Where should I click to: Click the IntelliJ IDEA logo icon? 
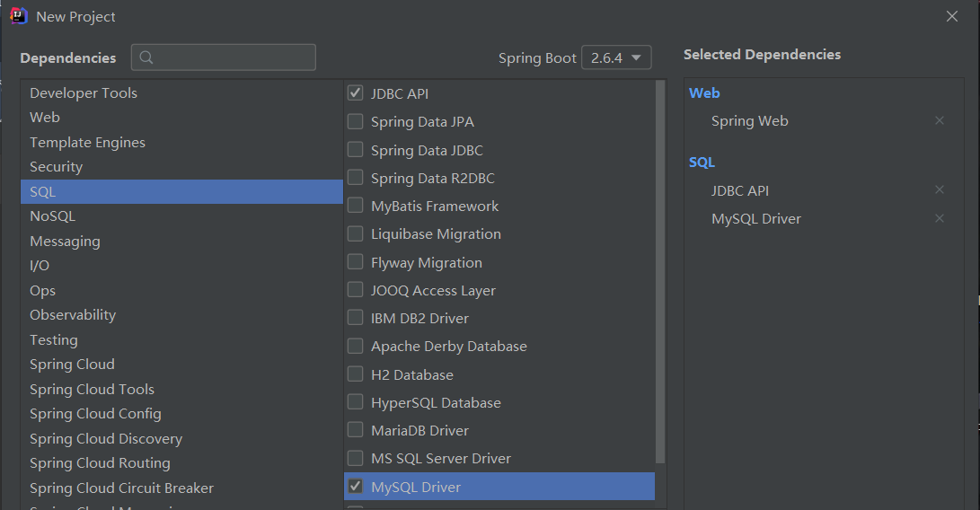[x=19, y=15]
